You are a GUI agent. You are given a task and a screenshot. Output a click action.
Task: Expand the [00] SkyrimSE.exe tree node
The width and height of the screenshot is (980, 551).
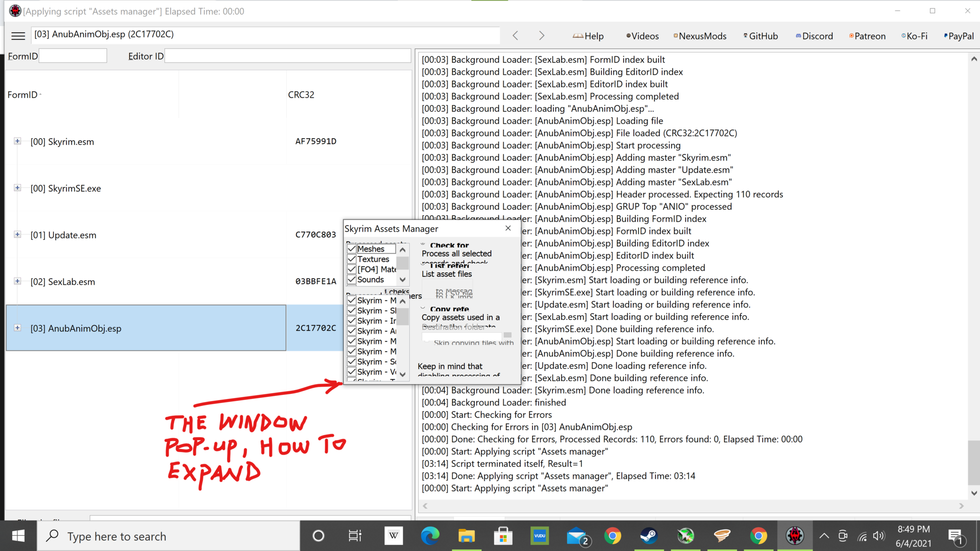pos(17,188)
